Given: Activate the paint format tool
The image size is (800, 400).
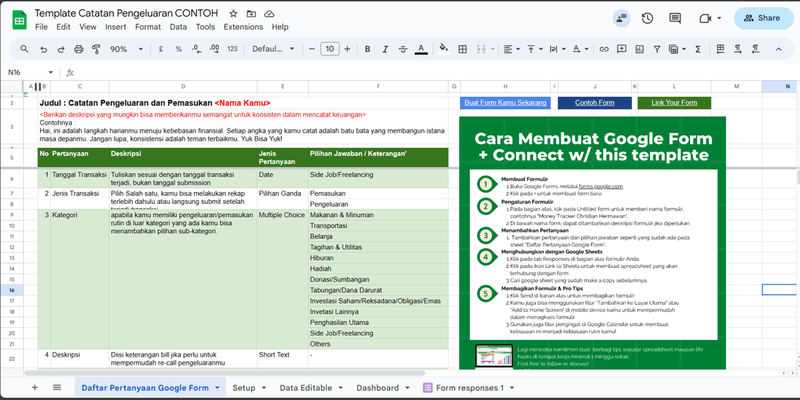Looking at the screenshot, I should 96,49.
